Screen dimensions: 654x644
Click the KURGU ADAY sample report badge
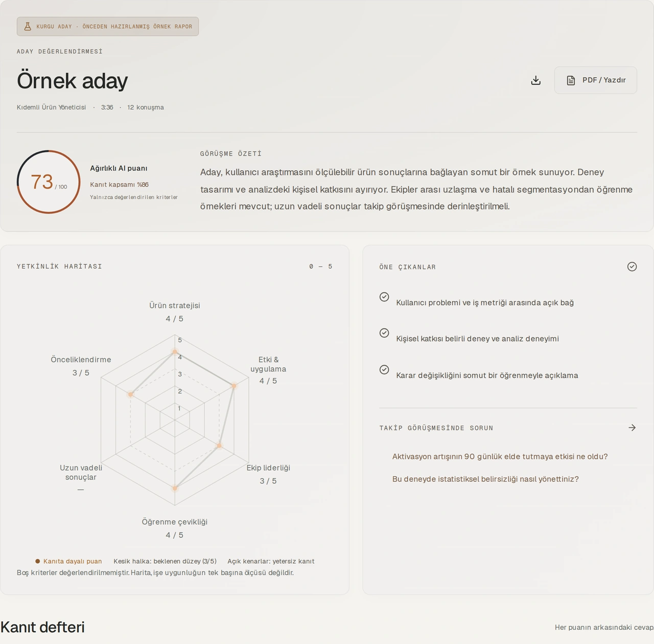point(108,27)
